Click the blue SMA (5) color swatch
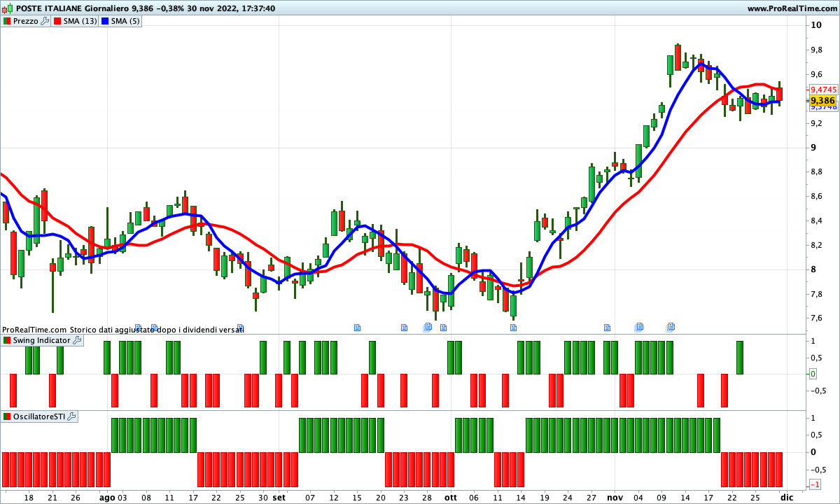840x504 pixels. pos(104,21)
